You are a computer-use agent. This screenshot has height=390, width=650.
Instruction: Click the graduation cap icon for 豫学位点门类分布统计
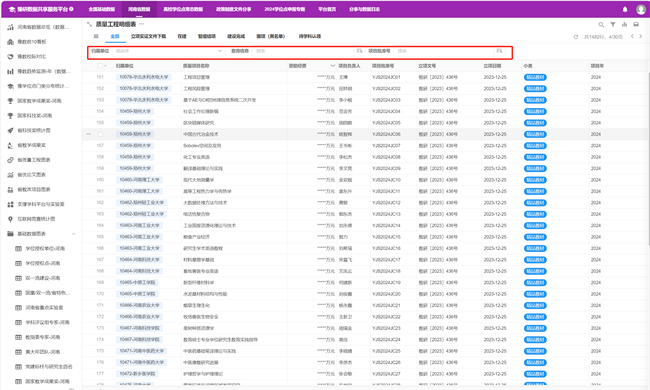tap(10, 86)
